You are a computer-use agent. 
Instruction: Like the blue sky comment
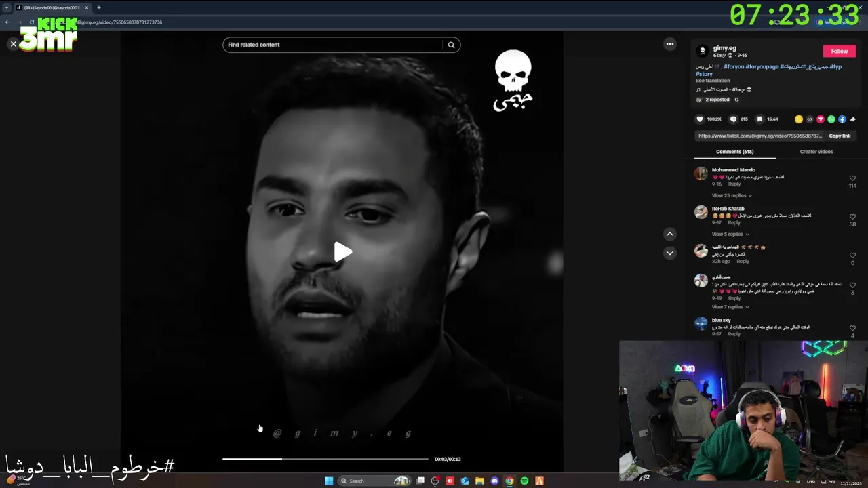click(852, 328)
